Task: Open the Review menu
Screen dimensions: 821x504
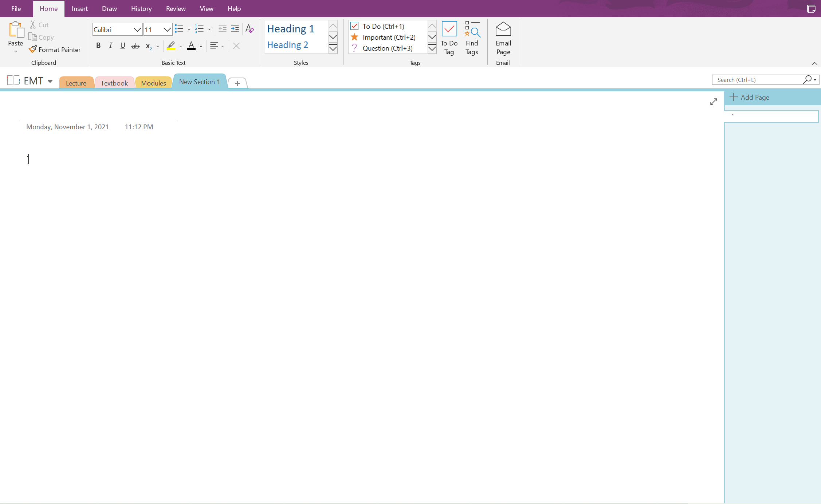Action: (x=176, y=8)
